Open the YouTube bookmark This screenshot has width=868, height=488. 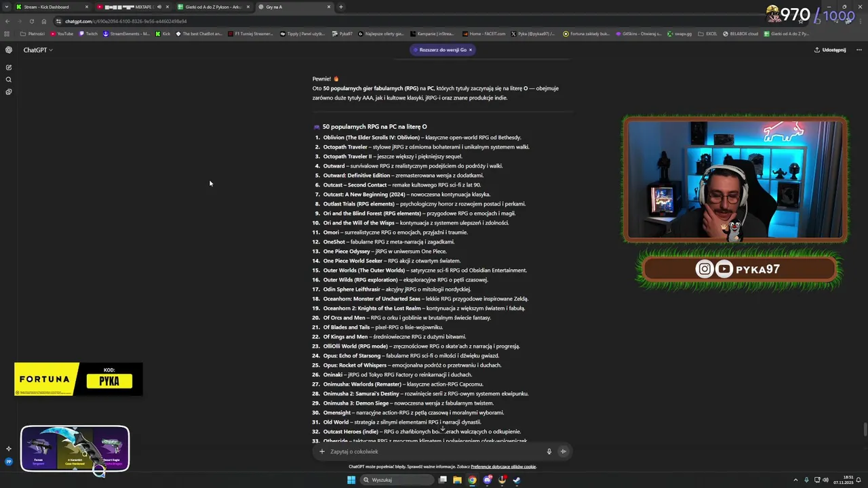tap(62, 33)
